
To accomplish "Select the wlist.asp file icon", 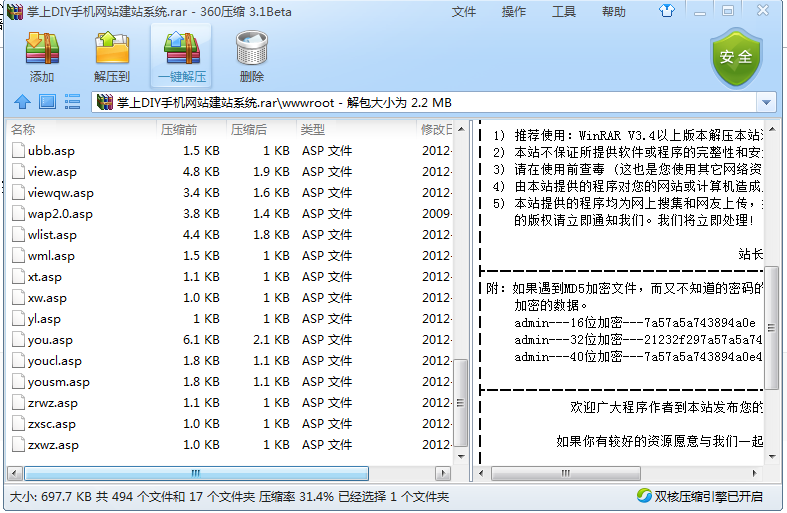I will (x=19, y=235).
